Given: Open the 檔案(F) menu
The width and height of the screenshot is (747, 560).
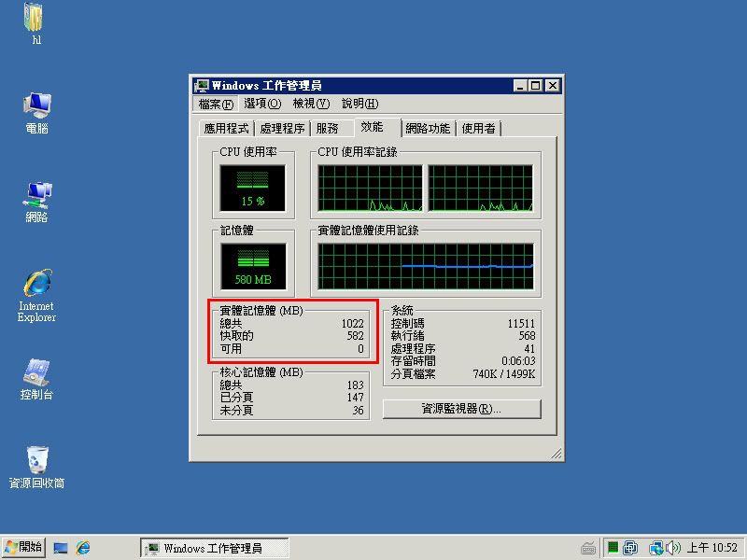Looking at the screenshot, I should (216, 104).
